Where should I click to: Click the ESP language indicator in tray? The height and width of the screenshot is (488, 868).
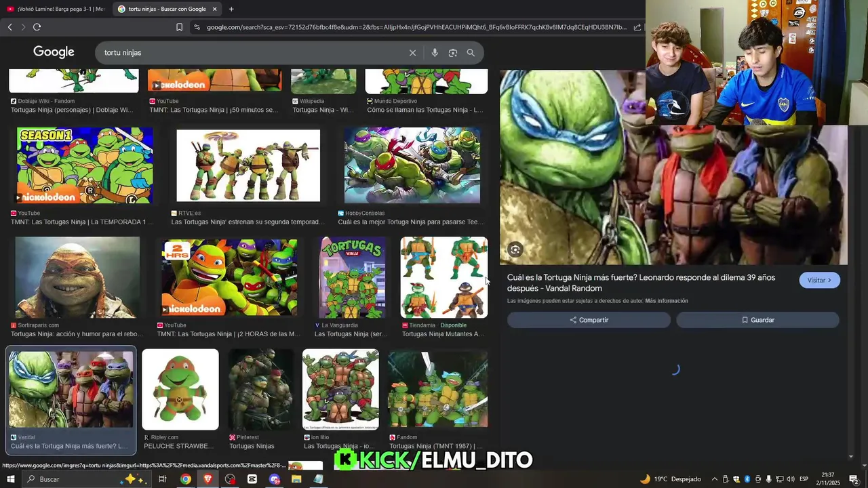click(x=804, y=479)
